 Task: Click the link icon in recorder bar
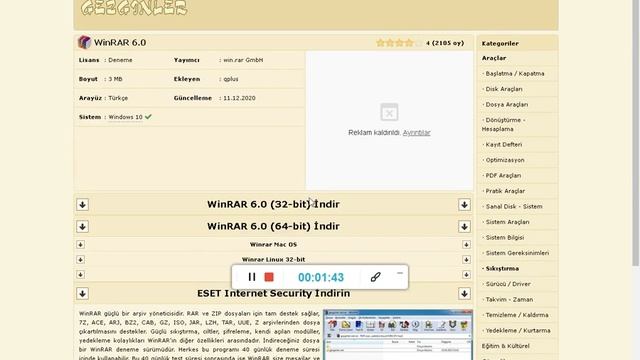click(x=376, y=277)
